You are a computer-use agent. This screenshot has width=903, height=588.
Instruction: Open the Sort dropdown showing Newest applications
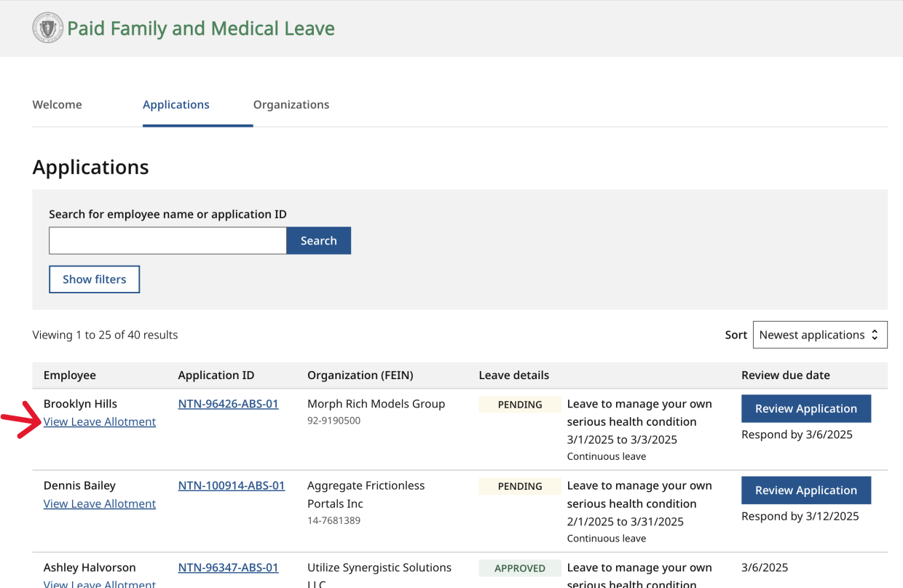pyautogui.click(x=820, y=335)
